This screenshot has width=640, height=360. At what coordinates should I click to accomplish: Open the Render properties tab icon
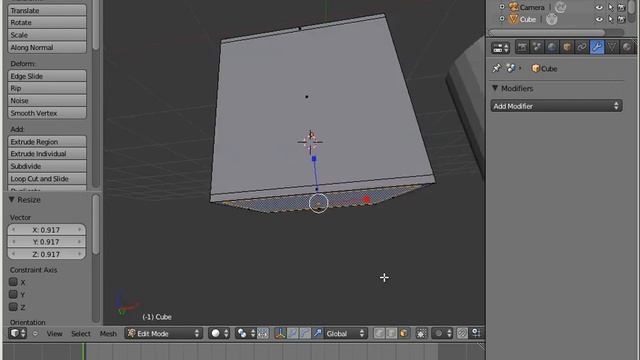tap(522, 47)
